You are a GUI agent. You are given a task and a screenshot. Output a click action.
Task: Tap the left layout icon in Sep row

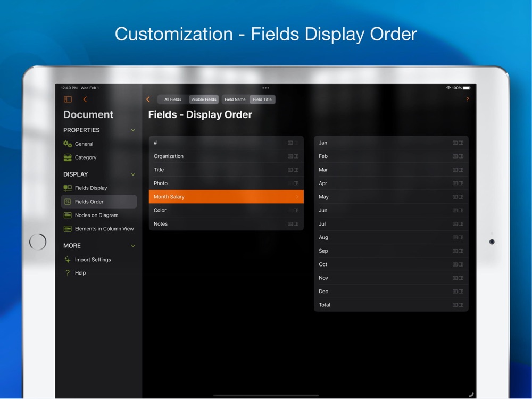tap(455, 251)
